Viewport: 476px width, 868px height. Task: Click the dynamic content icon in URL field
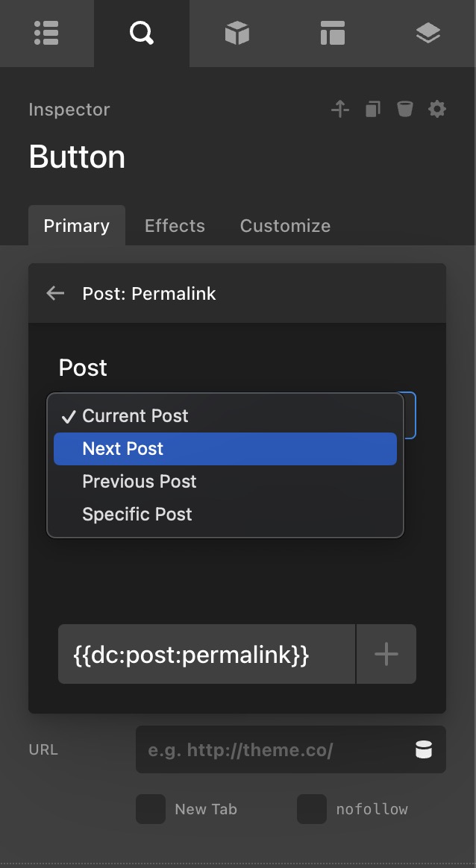point(424,750)
